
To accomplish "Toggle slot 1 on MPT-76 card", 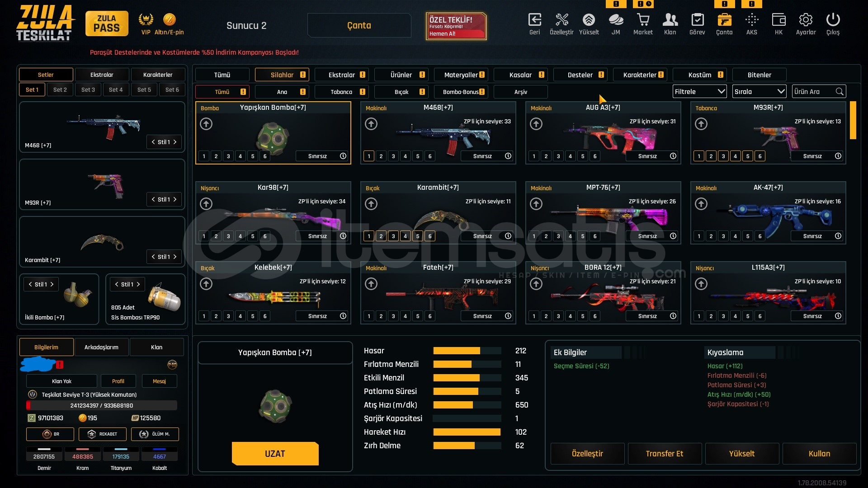I will pyautogui.click(x=534, y=236).
